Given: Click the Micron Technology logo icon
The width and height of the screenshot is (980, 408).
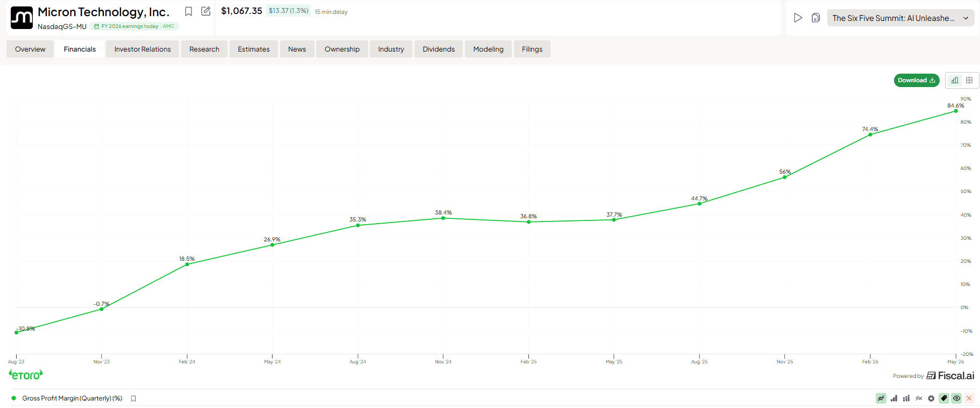Looking at the screenshot, I should (x=22, y=18).
